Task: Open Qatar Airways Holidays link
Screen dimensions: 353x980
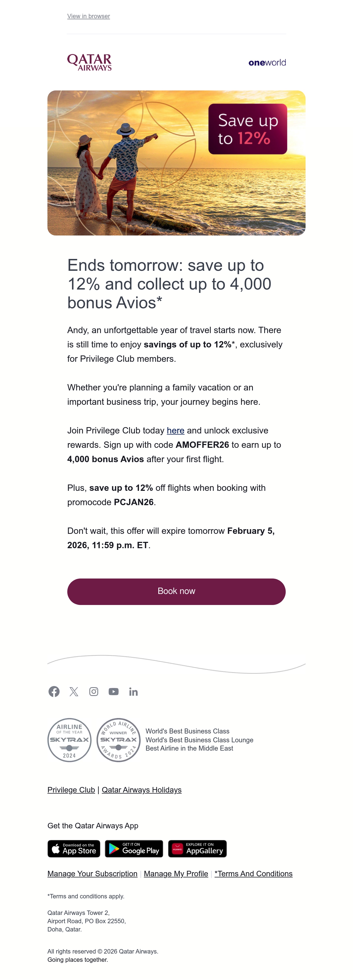Action: pyautogui.click(x=141, y=789)
